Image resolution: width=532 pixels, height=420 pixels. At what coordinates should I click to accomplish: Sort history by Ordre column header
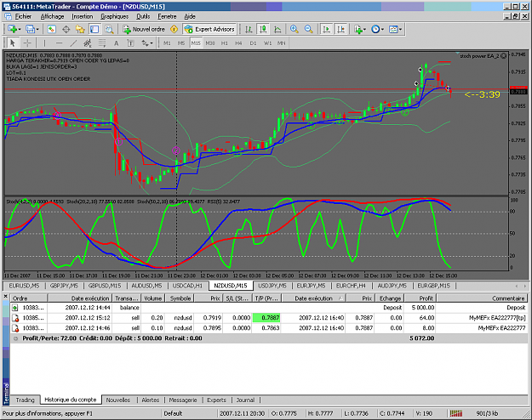[x=29, y=298]
